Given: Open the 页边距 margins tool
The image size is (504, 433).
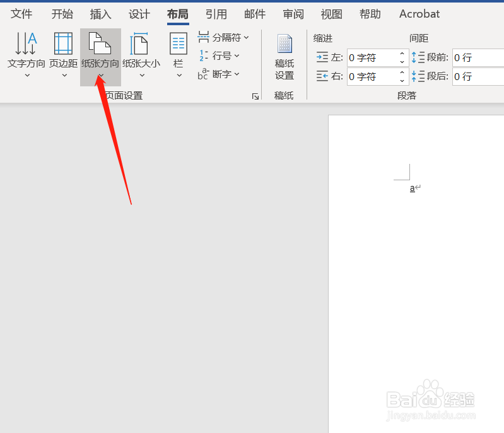Looking at the screenshot, I should (x=63, y=55).
